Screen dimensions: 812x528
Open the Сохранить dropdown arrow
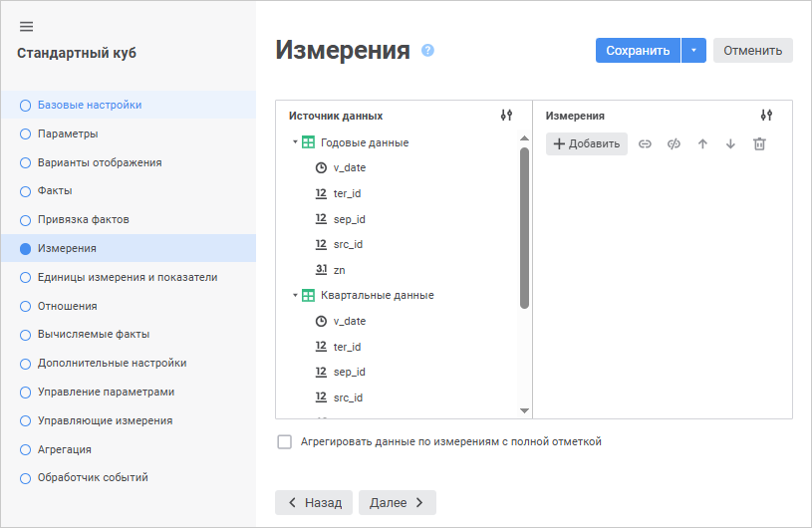pos(693,51)
